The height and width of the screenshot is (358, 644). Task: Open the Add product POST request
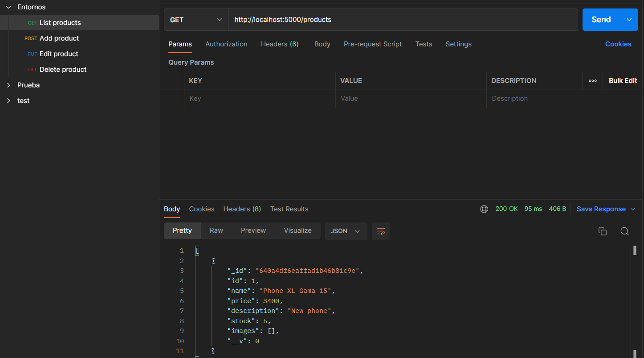coord(79,38)
